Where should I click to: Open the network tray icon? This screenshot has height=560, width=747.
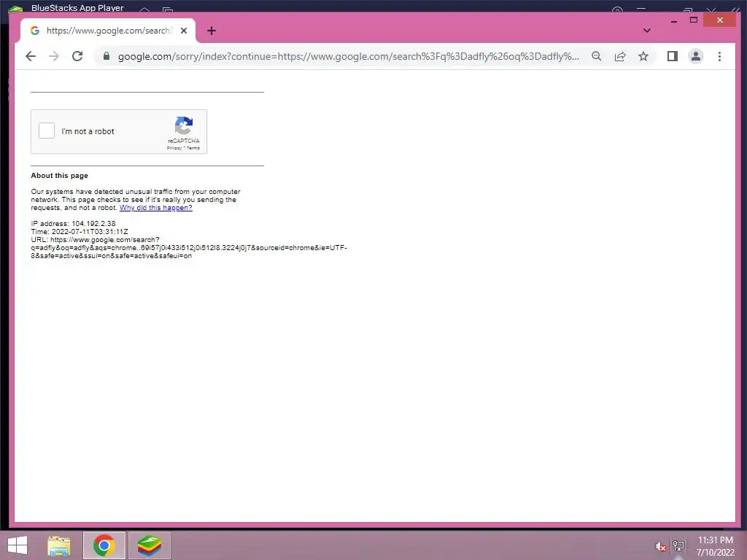[678, 545]
